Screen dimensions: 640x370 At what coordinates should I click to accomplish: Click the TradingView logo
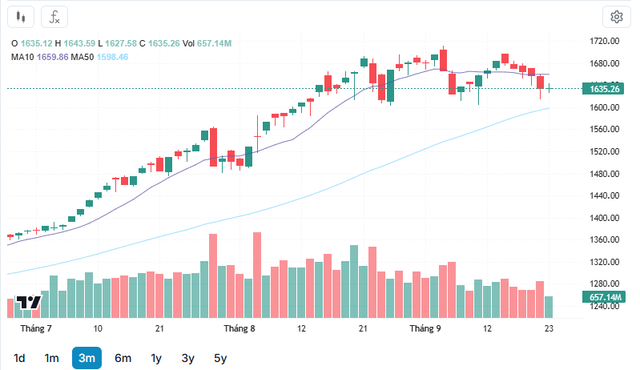pos(29,302)
